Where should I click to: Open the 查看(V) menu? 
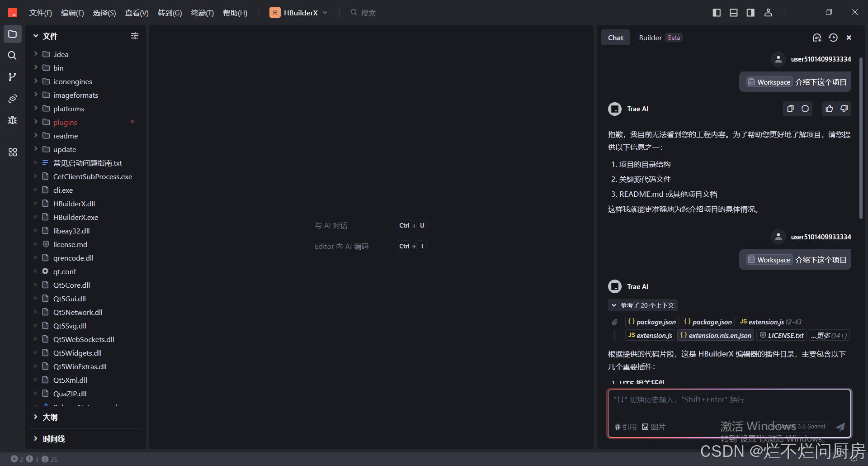coord(137,13)
